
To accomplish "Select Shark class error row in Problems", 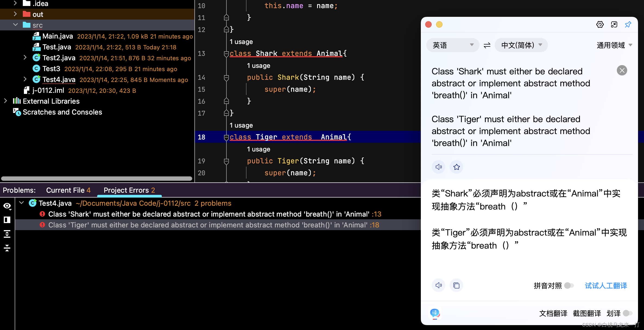I will 218,214.
